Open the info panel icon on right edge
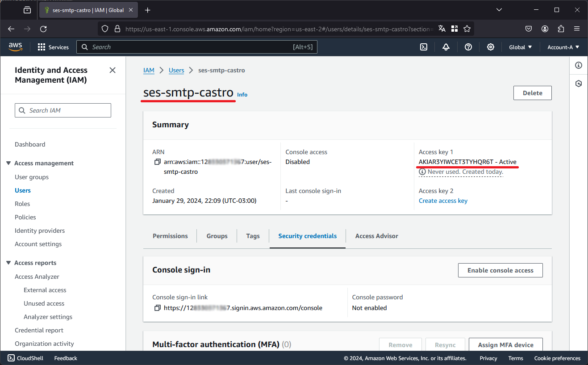This screenshot has height=365, width=588. pos(579,65)
